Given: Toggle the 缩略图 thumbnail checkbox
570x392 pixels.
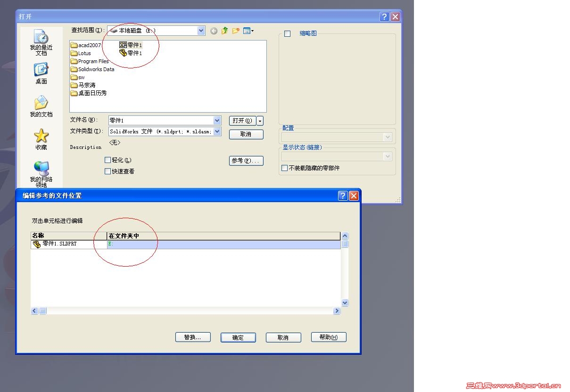Looking at the screenshot, I should (288, 34).
